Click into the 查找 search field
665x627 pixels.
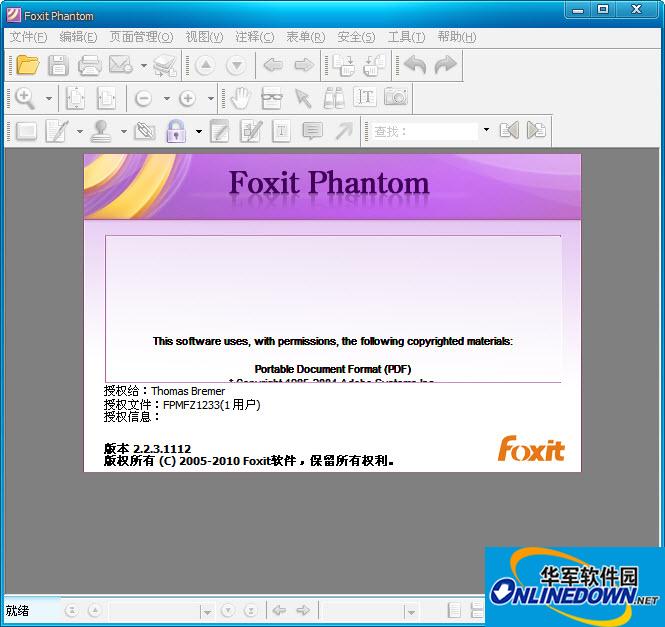[x=425, y=132]
